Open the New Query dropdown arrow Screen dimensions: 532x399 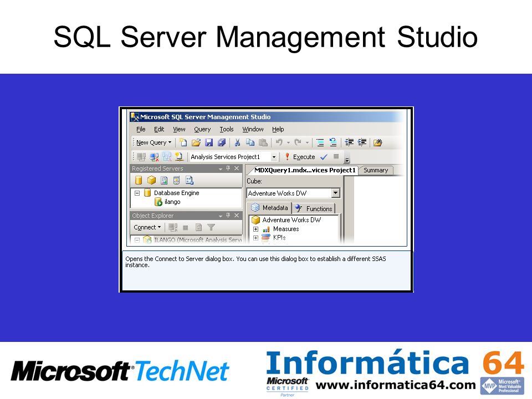(x=170, y=142)
